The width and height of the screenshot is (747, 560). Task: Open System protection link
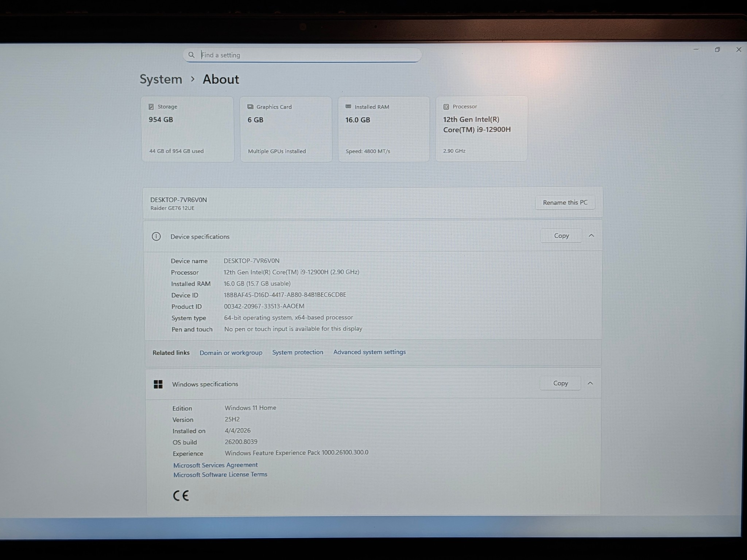click(x=298, y=352)
